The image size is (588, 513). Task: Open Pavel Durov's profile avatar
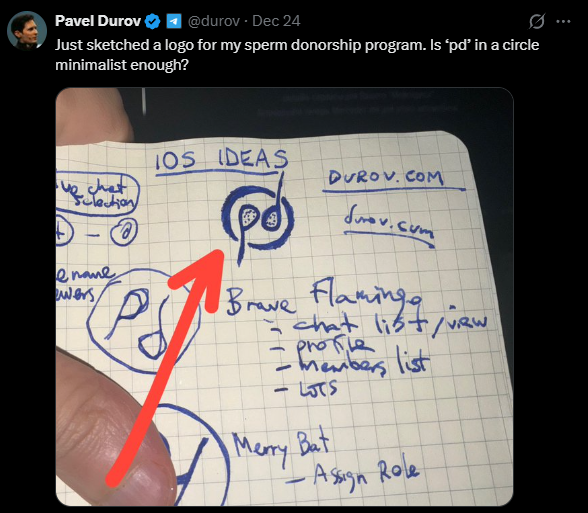click(27, 30)
